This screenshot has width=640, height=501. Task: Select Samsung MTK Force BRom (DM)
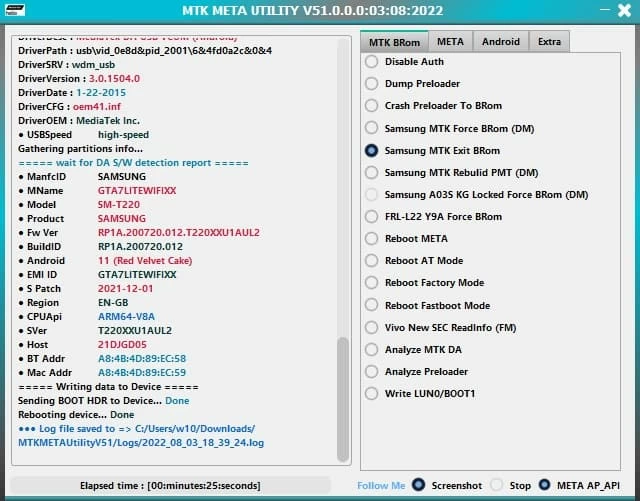372,128
